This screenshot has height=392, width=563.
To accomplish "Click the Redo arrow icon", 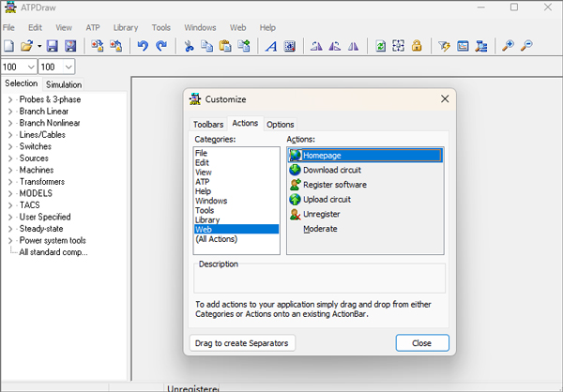I will [x=161, y=46].
